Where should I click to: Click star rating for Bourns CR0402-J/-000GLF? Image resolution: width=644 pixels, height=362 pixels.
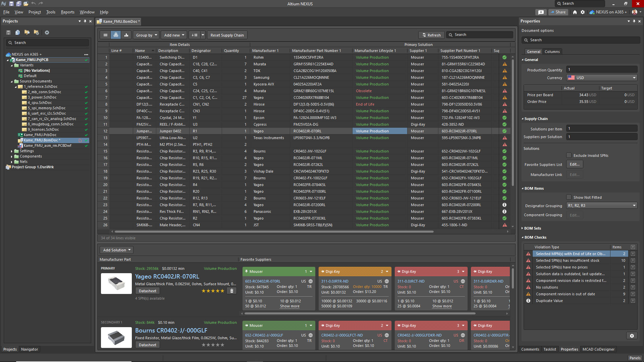click(213, 345)
